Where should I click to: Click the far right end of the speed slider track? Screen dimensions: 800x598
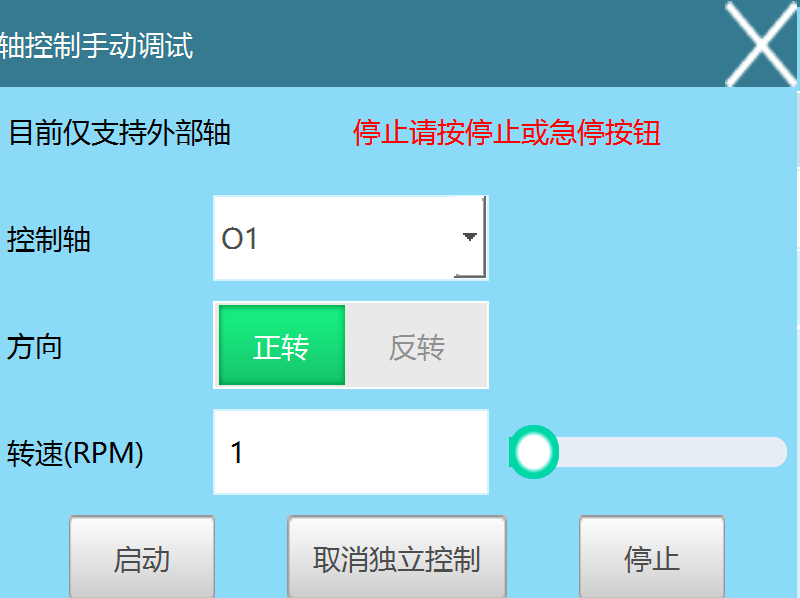(x=776, y=452)
